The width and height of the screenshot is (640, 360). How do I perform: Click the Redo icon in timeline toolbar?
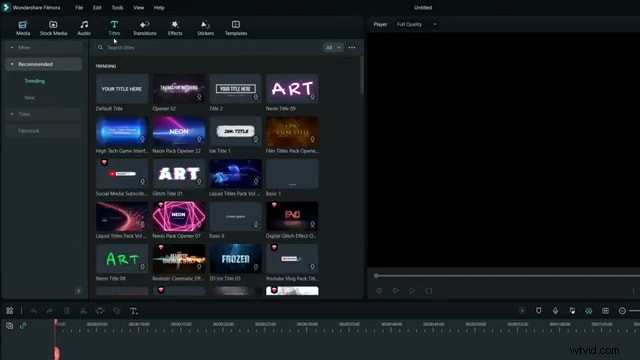49,311
